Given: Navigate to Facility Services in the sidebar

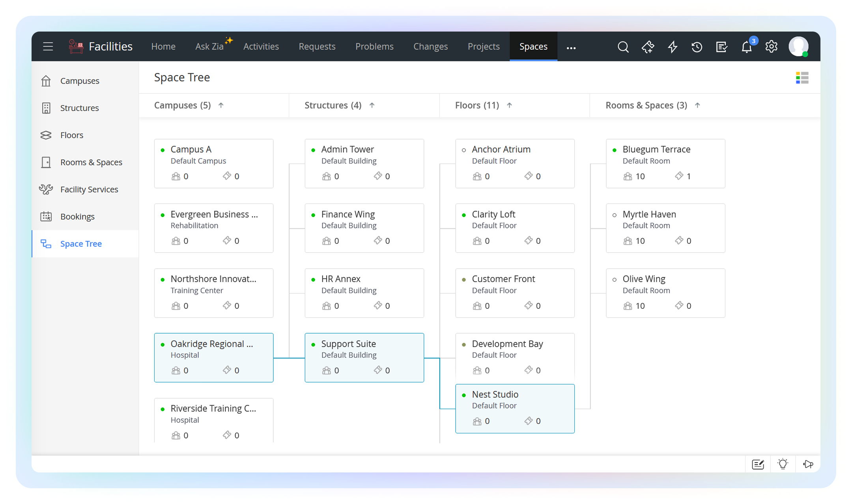Looking at the screenshot, I should pyautogui.click(x=89, y=189).
